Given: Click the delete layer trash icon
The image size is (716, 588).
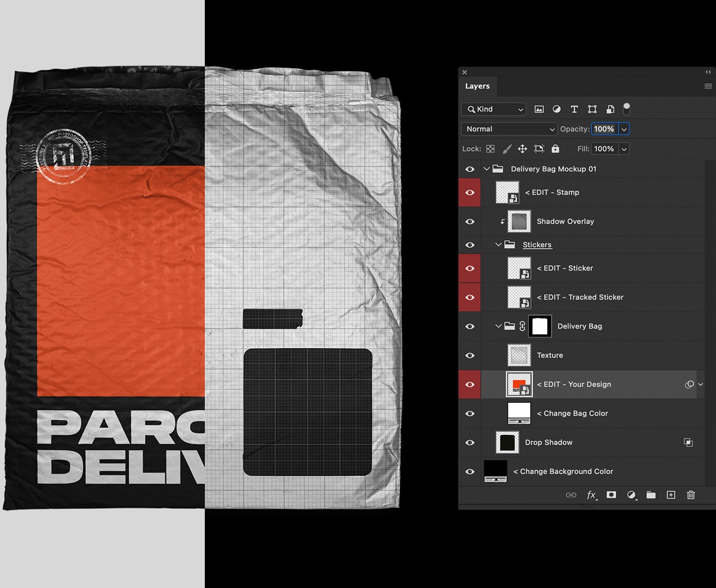Looking at the screenshot, I should pos(691,495).
